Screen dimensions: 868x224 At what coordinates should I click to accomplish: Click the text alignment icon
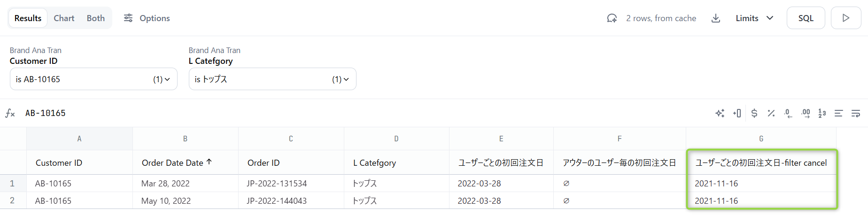pyautogui.click(x=838, y=113)
